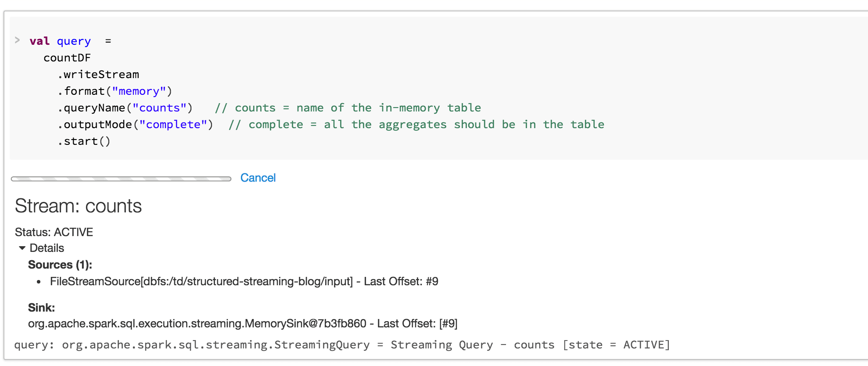Click the "Status: ACTIVE" text
Viewport: 868px width, 366px height.
click(54, 232)
